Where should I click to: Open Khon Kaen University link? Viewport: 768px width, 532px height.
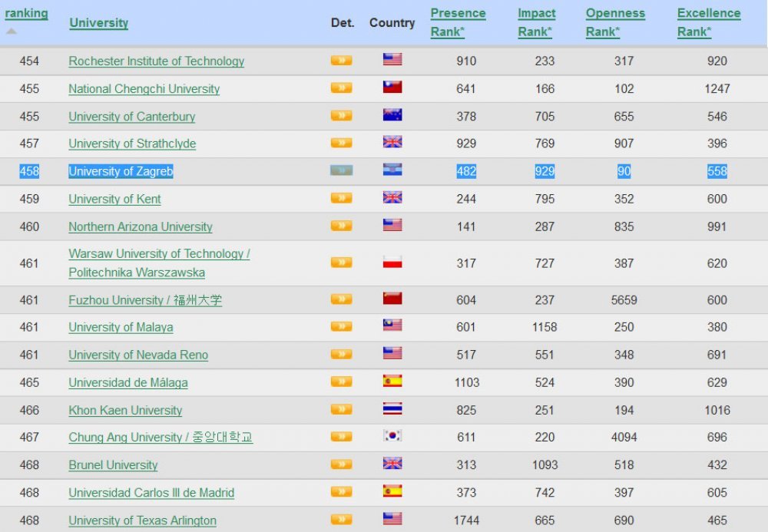click(x=125, y=410)
